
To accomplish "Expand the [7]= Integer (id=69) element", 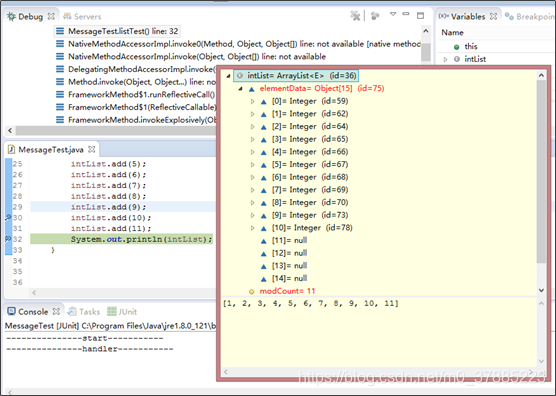I will 252,190.
